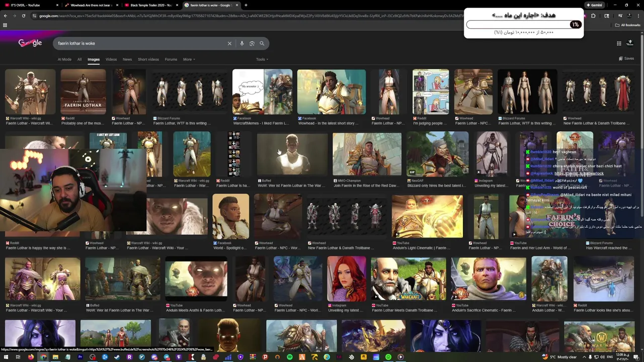Click the browser forward arrow
Screen dimensions: 644x362
click(15, 16)
